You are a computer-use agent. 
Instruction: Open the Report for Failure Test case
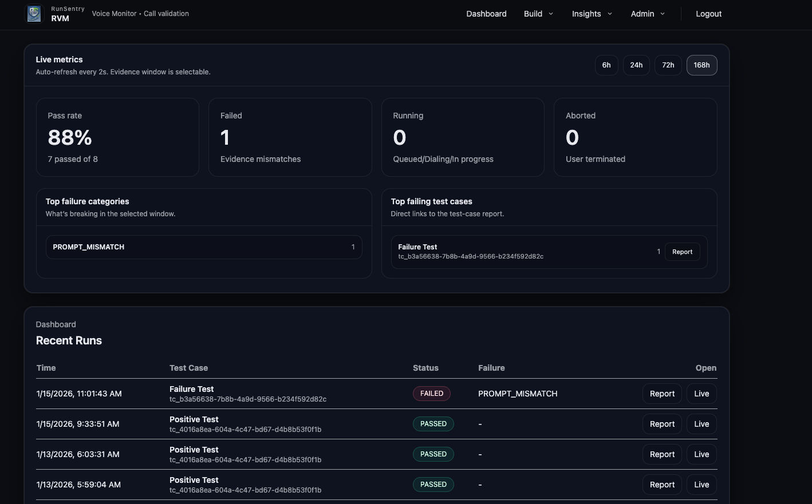coord(682,252)
